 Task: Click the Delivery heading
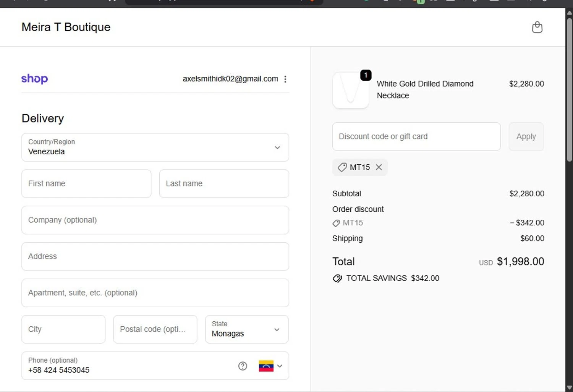click(43, 118)
